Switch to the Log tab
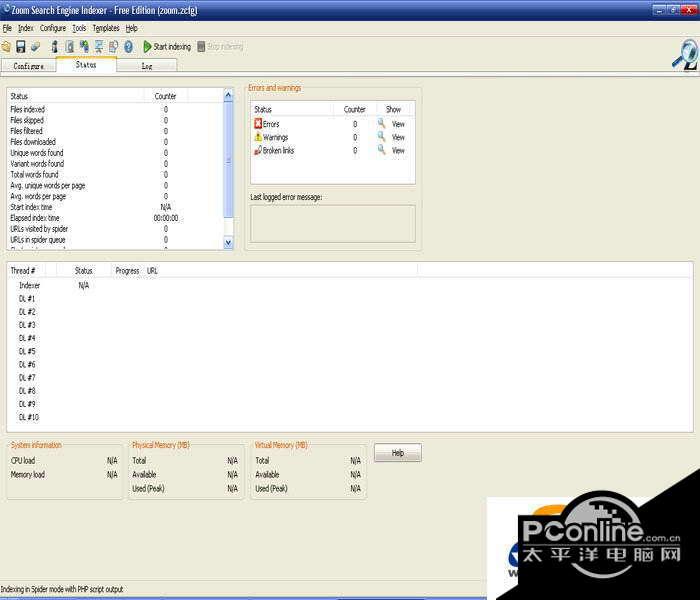The image size is (700, 600). click(147, 66)
